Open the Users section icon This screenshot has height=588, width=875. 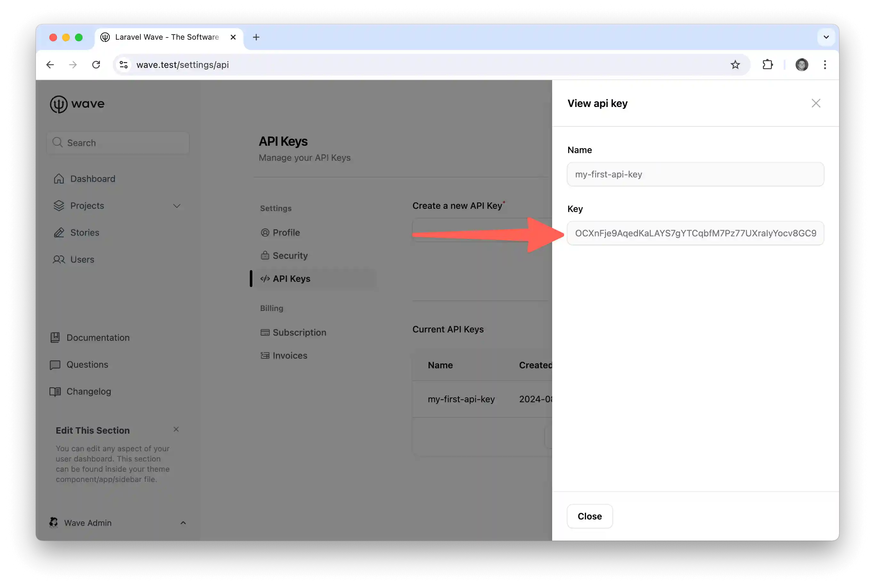click(x=59, y=259)
